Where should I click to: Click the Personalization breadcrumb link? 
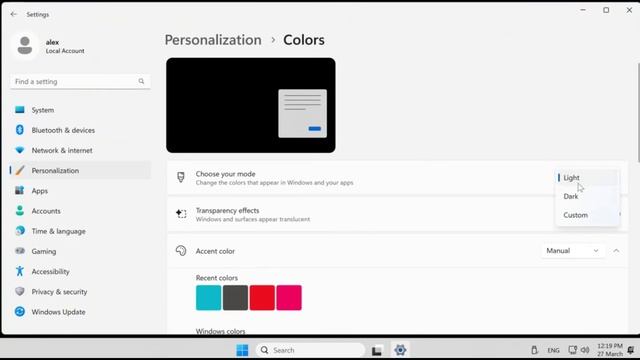(x=213, y=40)
